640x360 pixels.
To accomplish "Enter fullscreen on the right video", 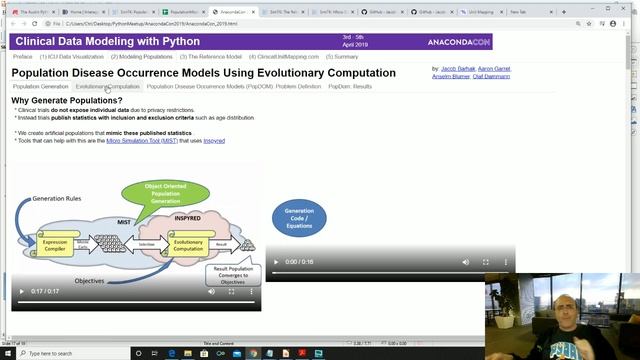I will [x=486, y=262].
